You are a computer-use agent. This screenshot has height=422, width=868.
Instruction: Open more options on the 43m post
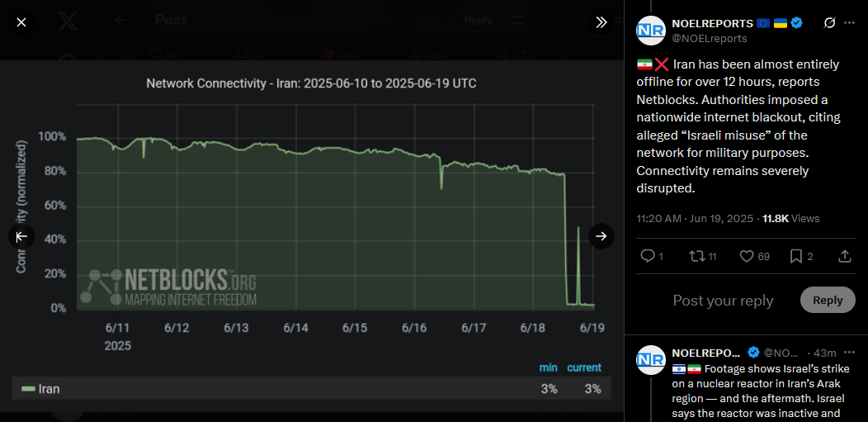pos(849,353)
